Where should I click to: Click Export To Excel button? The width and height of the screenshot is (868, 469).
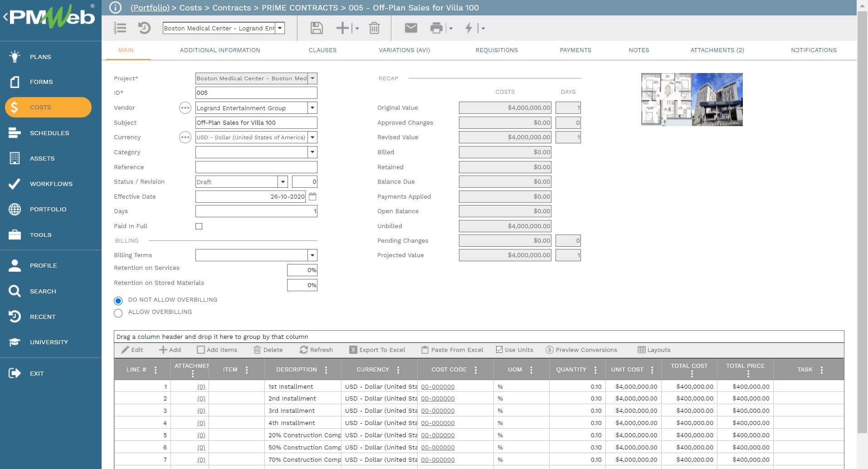coord(377,350)
